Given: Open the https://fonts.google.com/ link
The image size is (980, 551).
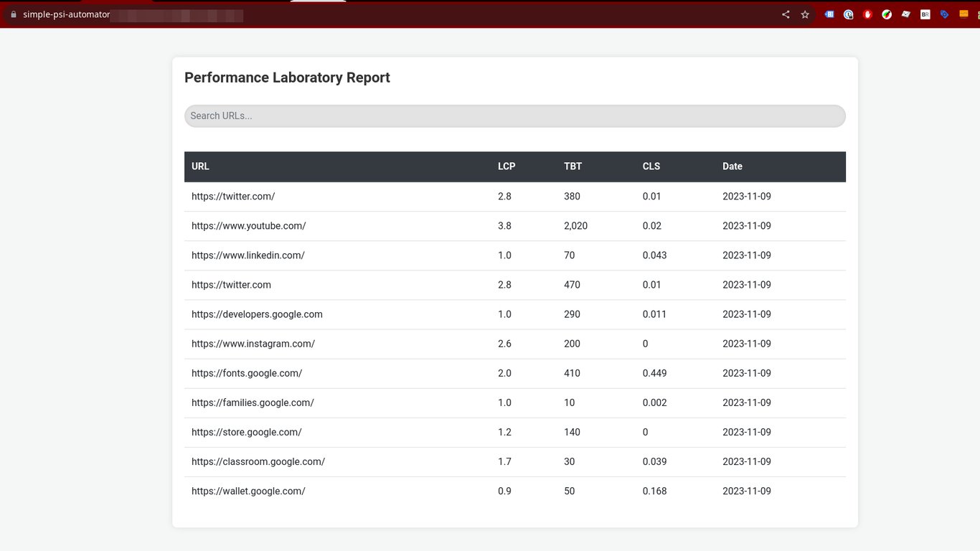Looking at the screenshot, I should [x=247, y=373].
